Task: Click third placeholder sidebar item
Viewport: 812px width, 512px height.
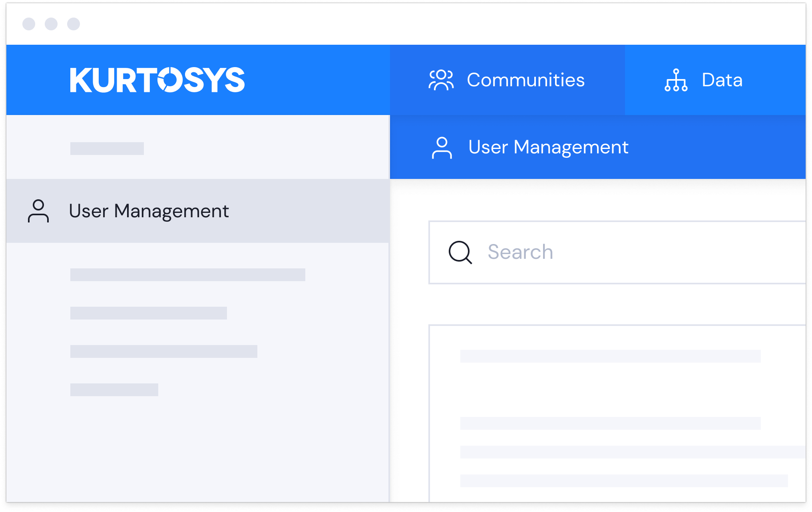Action: 164,351
